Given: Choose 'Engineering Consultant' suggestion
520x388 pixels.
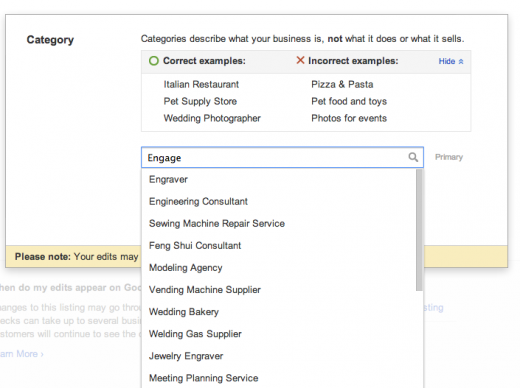Looking at the screenshot, I should (x=282, y=201).
